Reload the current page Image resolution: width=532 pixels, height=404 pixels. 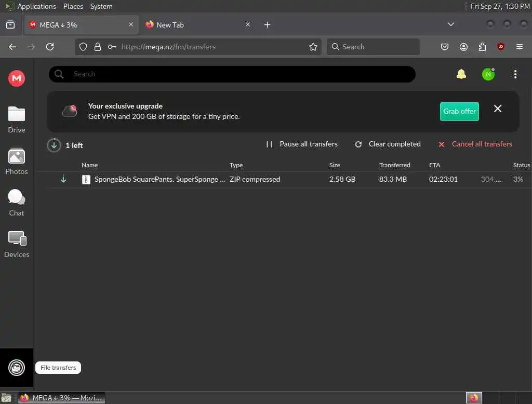[x=50, y=47]
